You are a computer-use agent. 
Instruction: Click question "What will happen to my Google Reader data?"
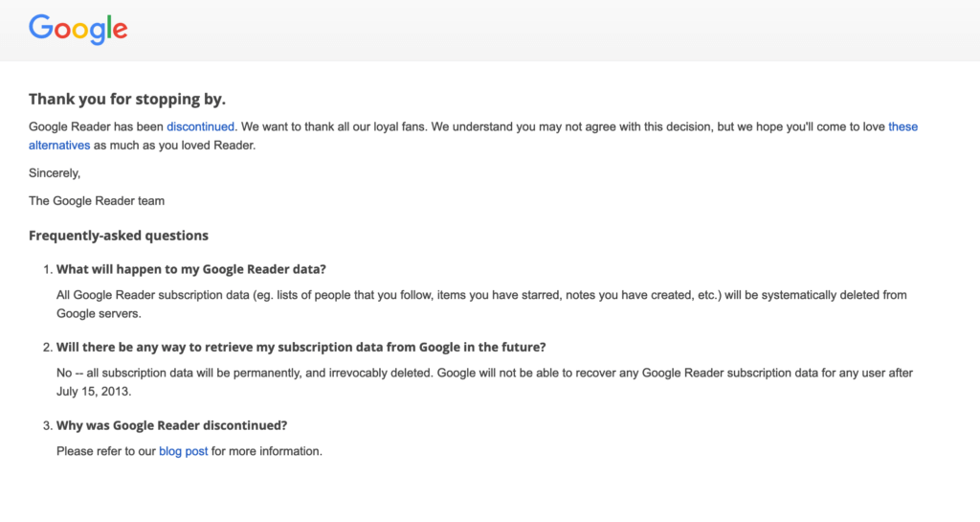(191, 269)
